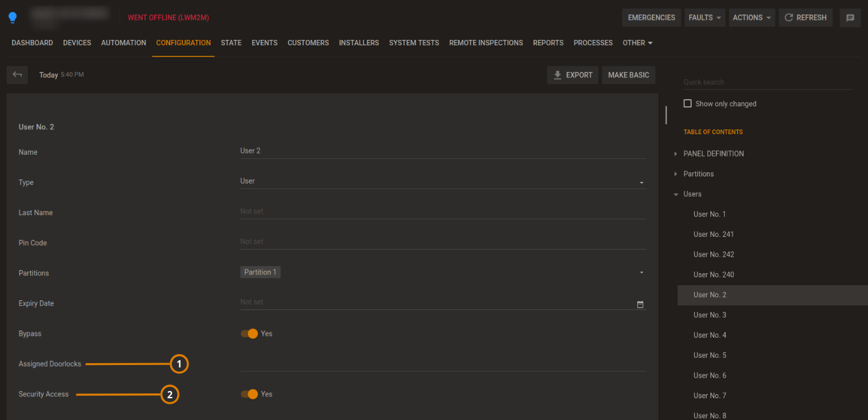Turn off Security Access toggle
868x420 pixels.
[x=249, y=394]
